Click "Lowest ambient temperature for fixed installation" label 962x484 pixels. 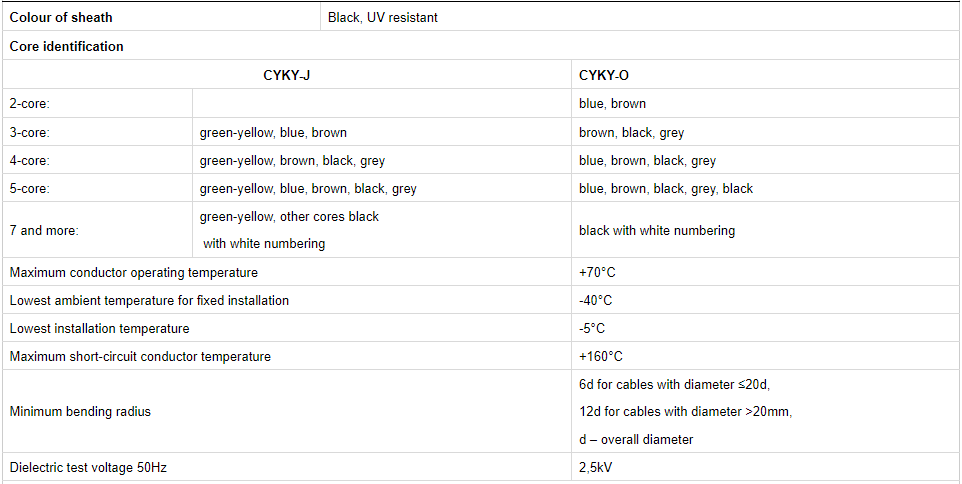pos(149,300)
